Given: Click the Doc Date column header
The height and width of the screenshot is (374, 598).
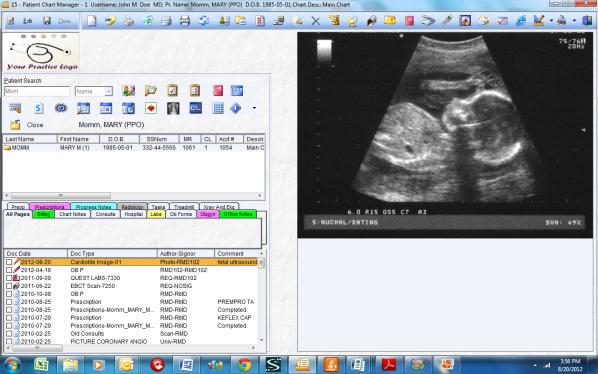Looking at the screenshot, I should (x=35, y=254).
